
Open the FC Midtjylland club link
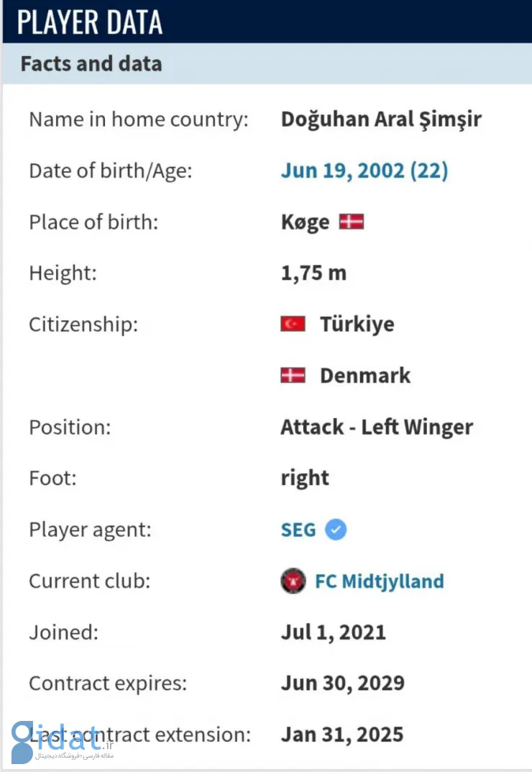click(379, 581)
